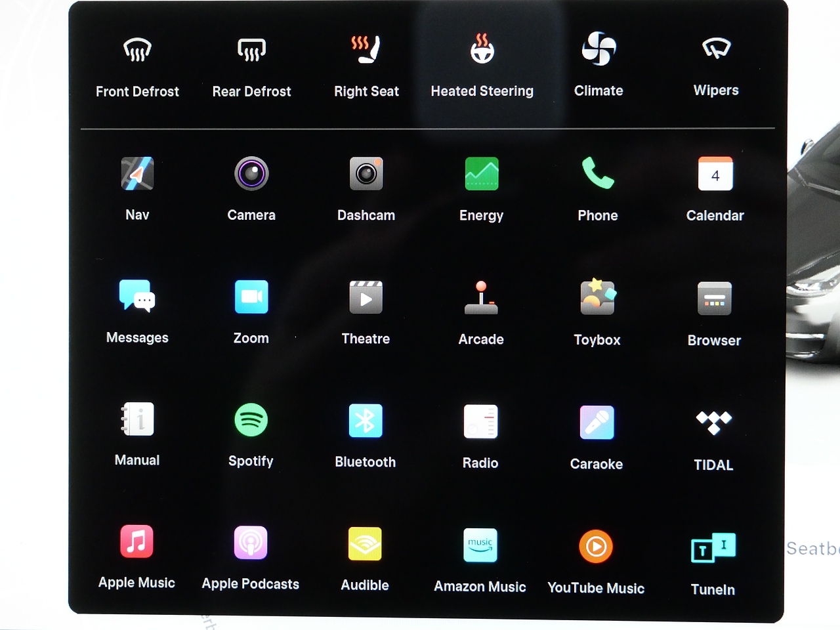840x630 pixels.
Task: Open the Wipers control
Action: coord(716,49)
